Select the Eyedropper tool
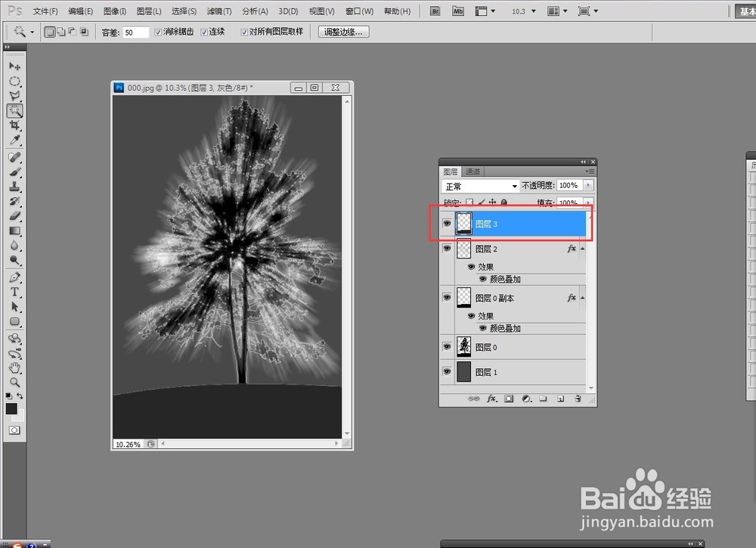Viewport: 756px width, 548px height. coord(14,141)
